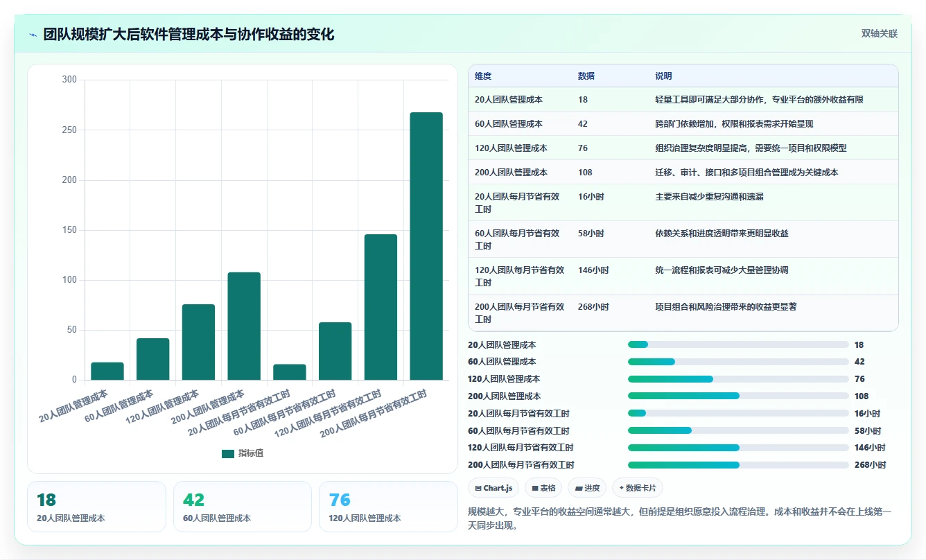
Task: Click the 60人团队管理成本 progress bar
Action: [x=738, y=362]
